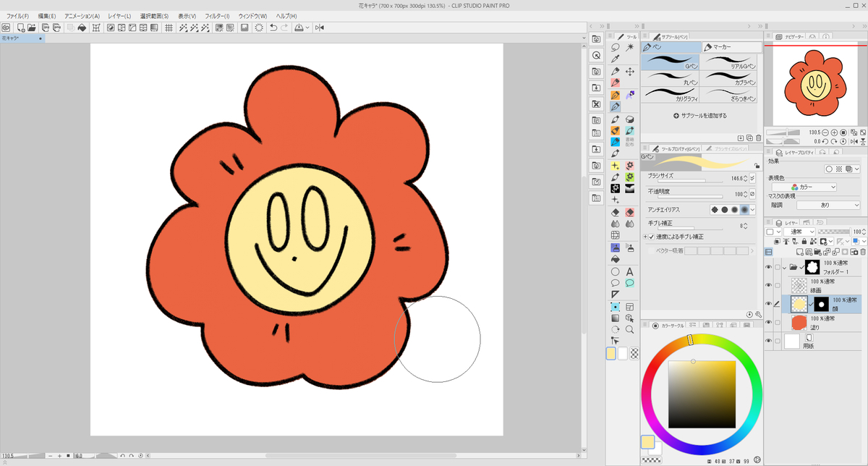Create a new canvas from the toolbar
868x466 pixels.
(21, 27)
